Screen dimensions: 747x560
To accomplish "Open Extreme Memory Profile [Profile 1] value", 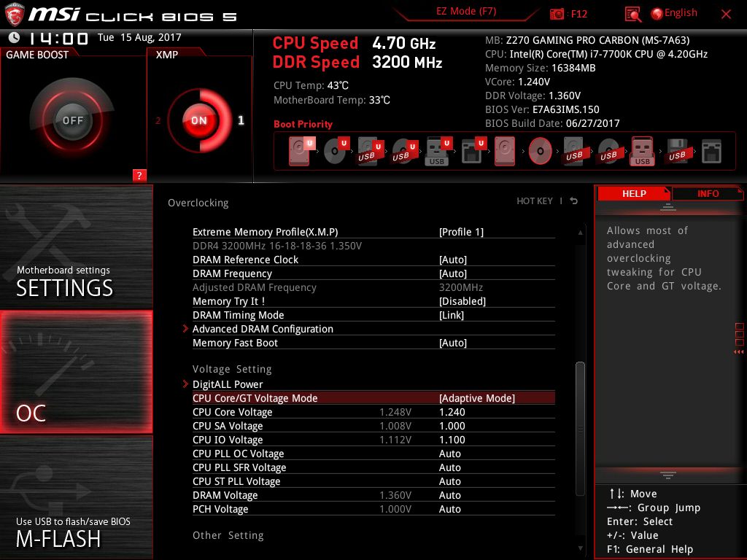I will 461,232.
